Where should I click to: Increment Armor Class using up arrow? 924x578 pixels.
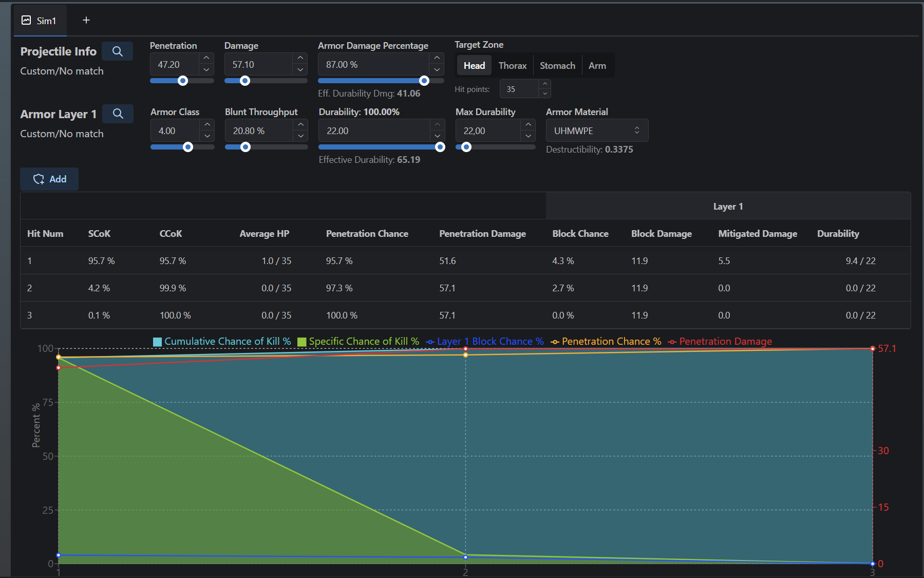point(207,124)
